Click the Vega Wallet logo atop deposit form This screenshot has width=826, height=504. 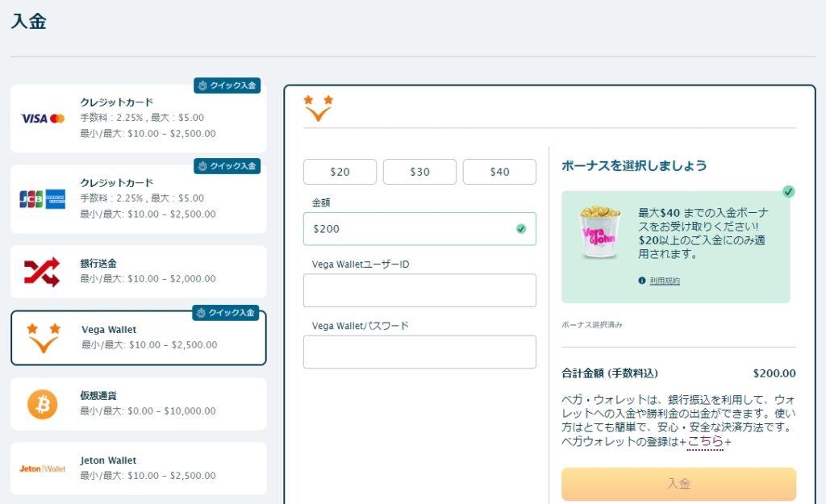pyautogui.click(x=318, y=108)
